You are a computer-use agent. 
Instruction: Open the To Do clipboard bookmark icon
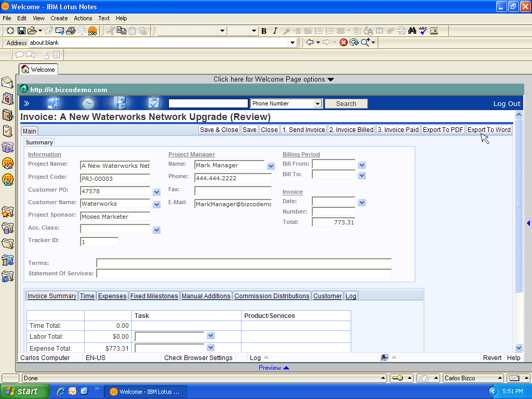[7, 131]
